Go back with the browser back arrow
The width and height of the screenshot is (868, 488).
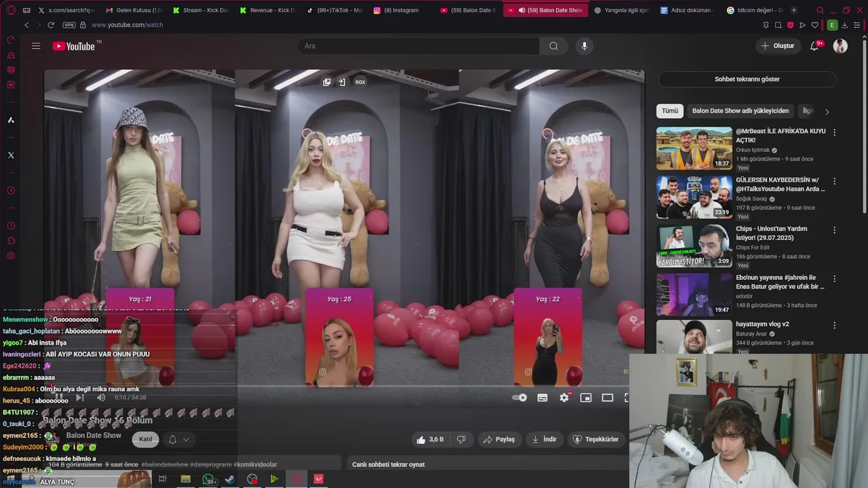click(x=26, y=25)
